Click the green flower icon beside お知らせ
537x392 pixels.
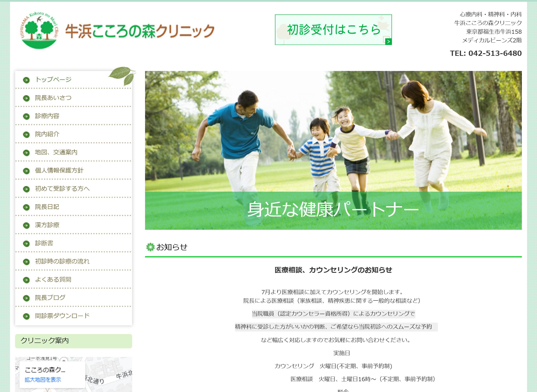coord(150,247)
